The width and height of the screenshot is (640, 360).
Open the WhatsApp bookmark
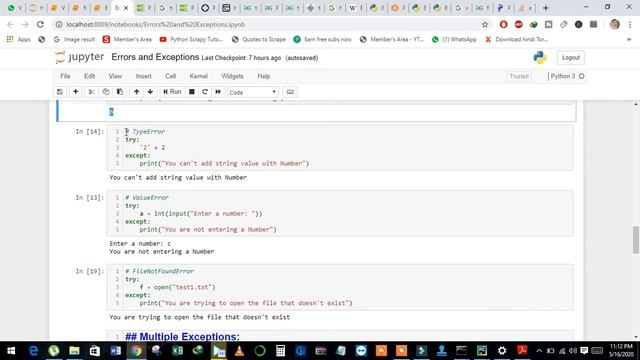pyautogui.click(x=454, y=40)
